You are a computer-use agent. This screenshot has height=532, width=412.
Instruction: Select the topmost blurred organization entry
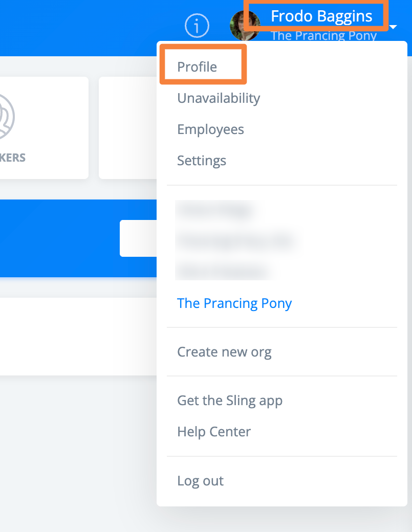pos(215,210)
